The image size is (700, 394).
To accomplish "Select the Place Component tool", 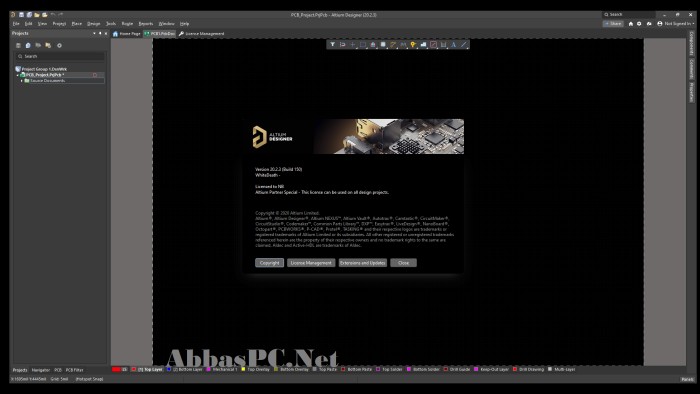I will click(383, 45).
